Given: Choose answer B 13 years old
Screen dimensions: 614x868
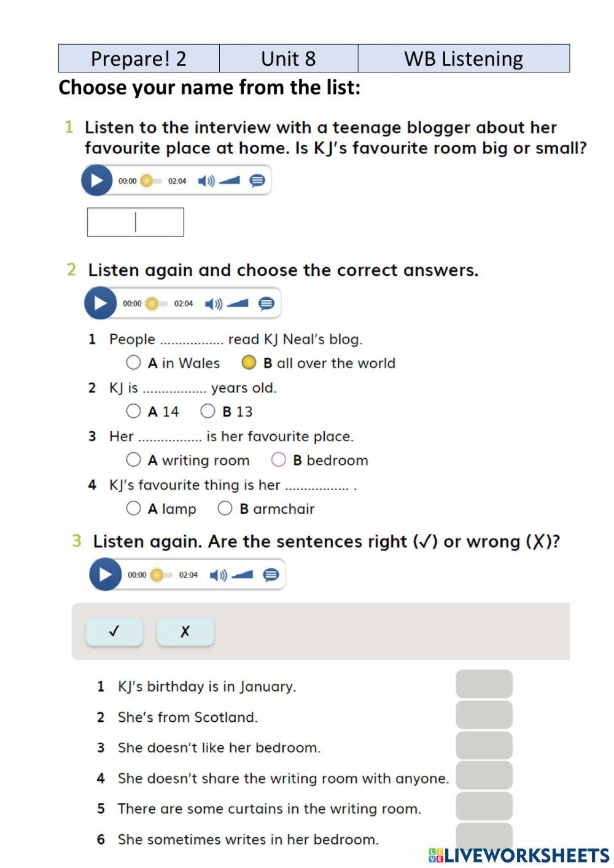Looking at the screenshot, I should point(208,411).
